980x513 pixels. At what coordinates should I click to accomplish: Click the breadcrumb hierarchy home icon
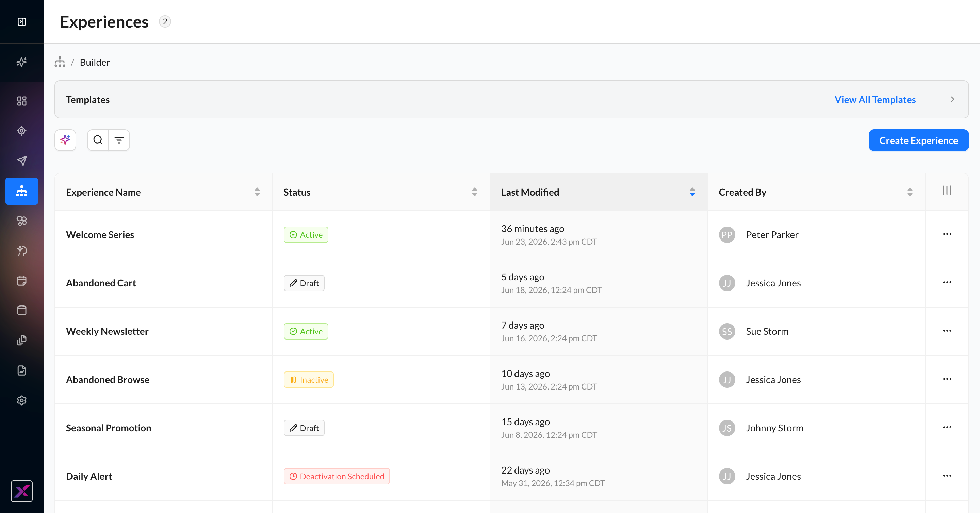[x=60, y=62]
